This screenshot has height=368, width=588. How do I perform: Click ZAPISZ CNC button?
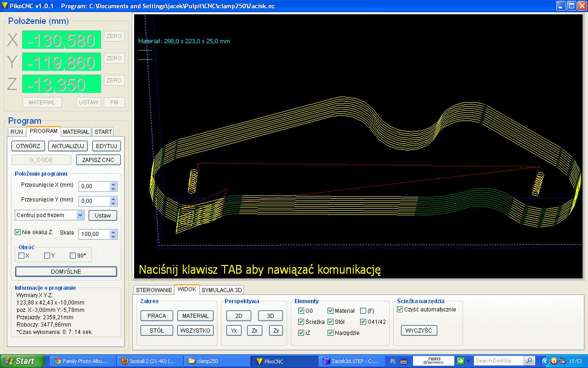[98, 160]
